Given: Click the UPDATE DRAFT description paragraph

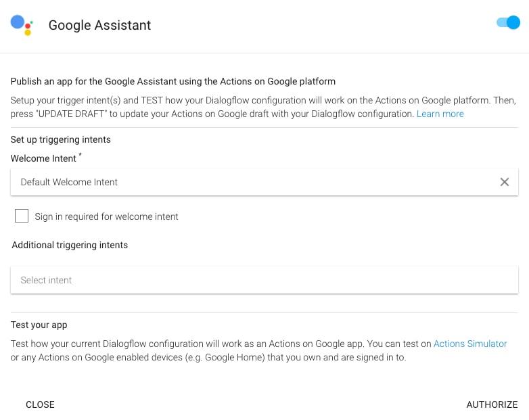Looking at the screenshot, I should [x=264, y=107].
